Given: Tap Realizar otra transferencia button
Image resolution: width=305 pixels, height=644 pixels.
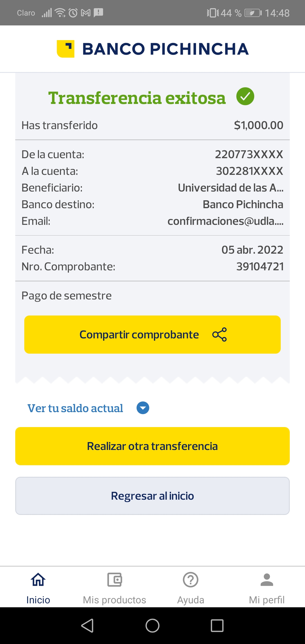Looking at the screenshot, I should 152,446.
